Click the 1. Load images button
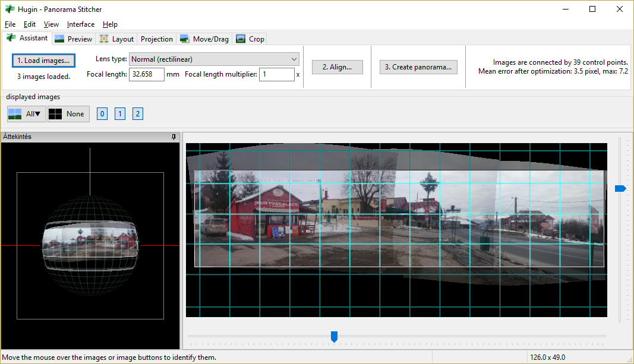 pyautogui.click(x=43, y=61)
